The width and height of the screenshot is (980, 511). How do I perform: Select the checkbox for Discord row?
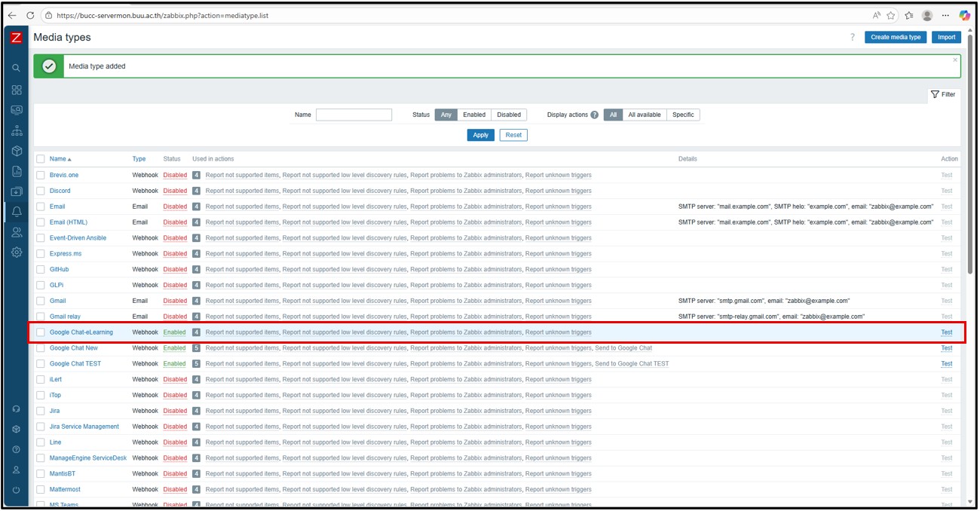[x=41, y=191]
